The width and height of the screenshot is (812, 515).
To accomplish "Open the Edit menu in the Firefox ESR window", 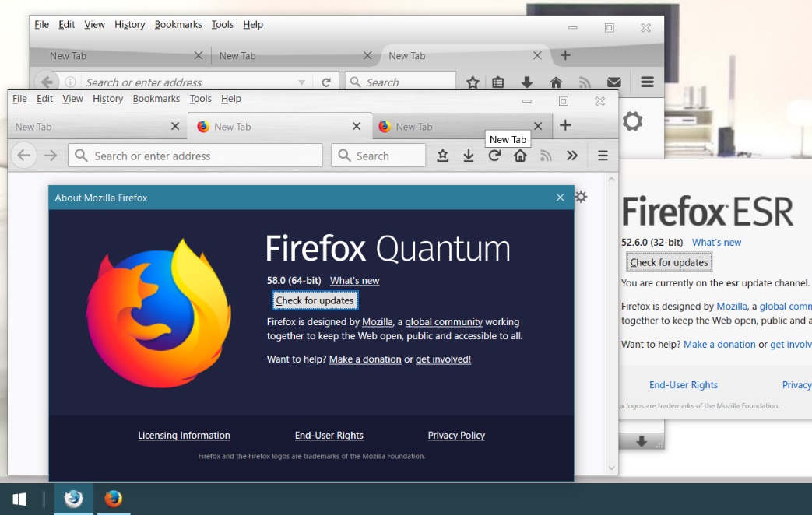I will click(66, 24).
